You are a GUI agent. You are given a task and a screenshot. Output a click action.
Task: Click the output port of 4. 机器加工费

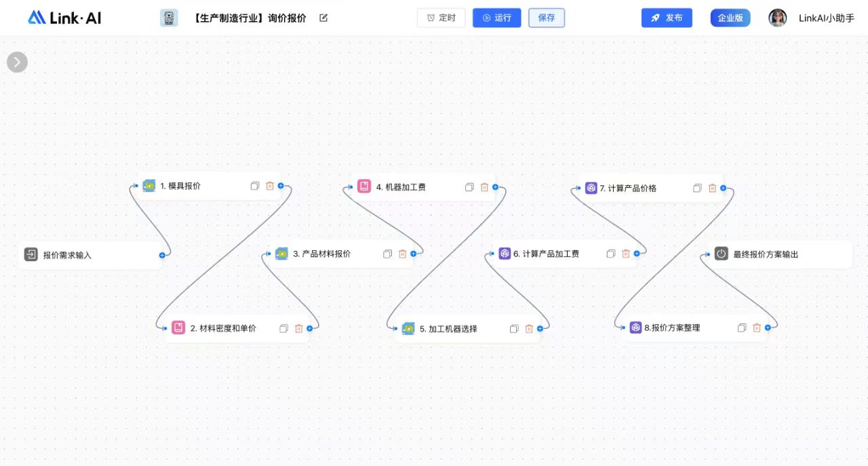tap(495, 187)
